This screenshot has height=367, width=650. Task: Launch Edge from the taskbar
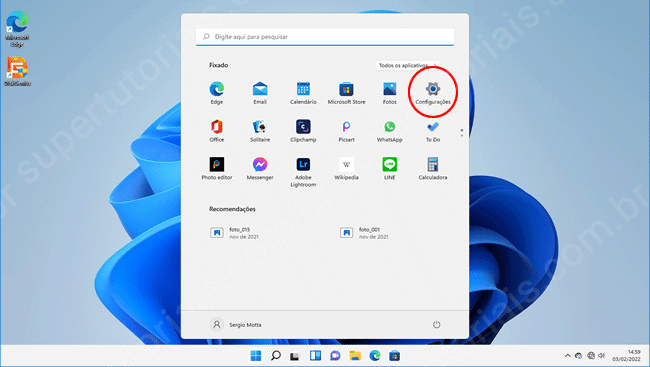tap(375, 356)
